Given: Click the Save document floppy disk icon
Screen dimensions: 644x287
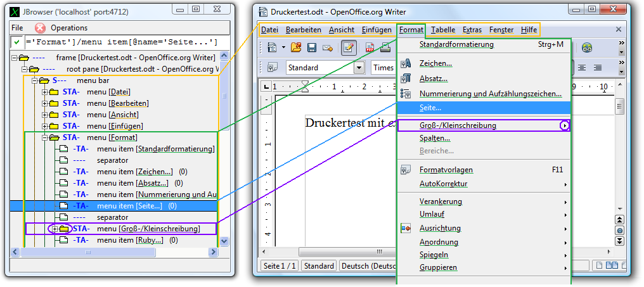Looking at the screenshot, I should point(312,48).
